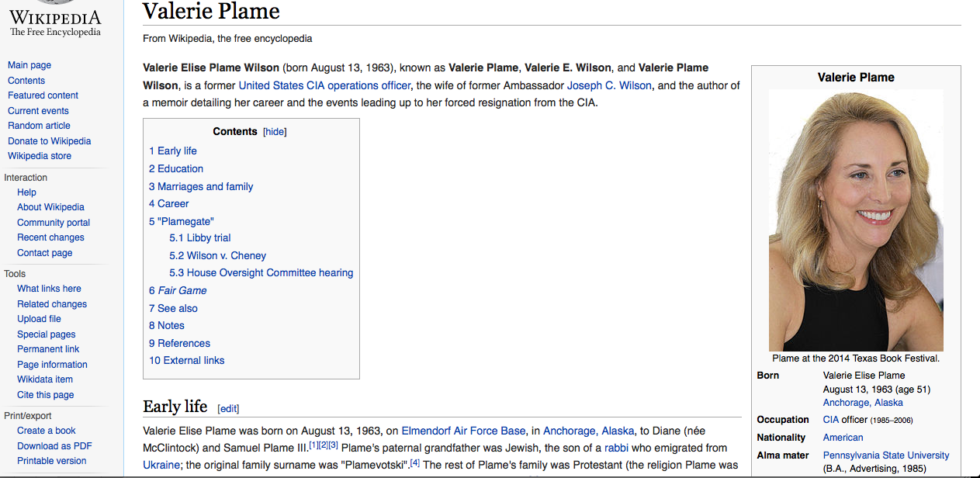The width and height of the screenshot is (980, 478).
Task: Open CIA link in infobox Occupation row
Action: (x=831, y=420)
